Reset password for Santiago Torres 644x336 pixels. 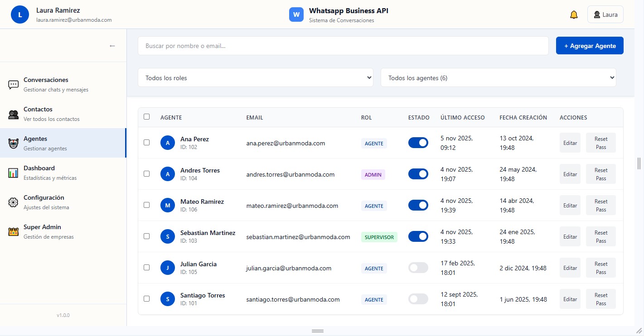coord(601,299)
